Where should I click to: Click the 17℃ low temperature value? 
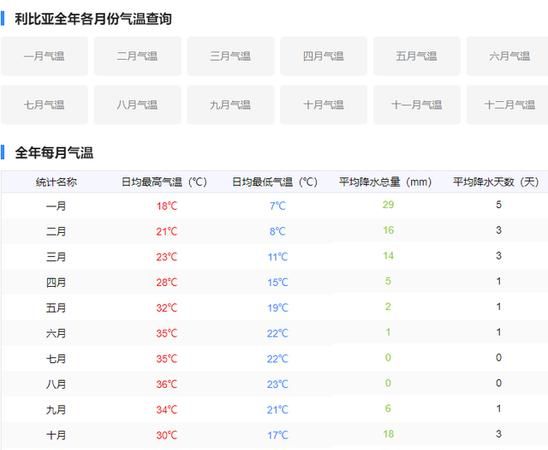point(277,435)
